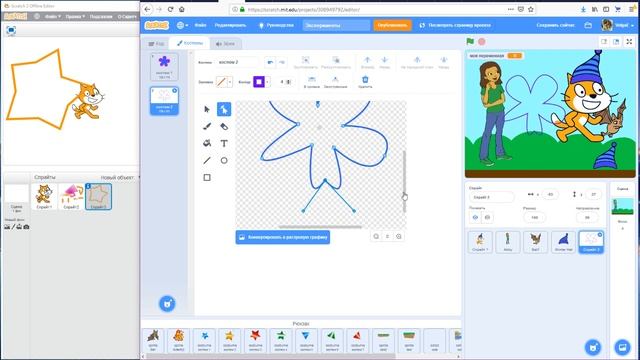
Task: Open About in Scratch 2 window
Action: (x=127, y=17)
